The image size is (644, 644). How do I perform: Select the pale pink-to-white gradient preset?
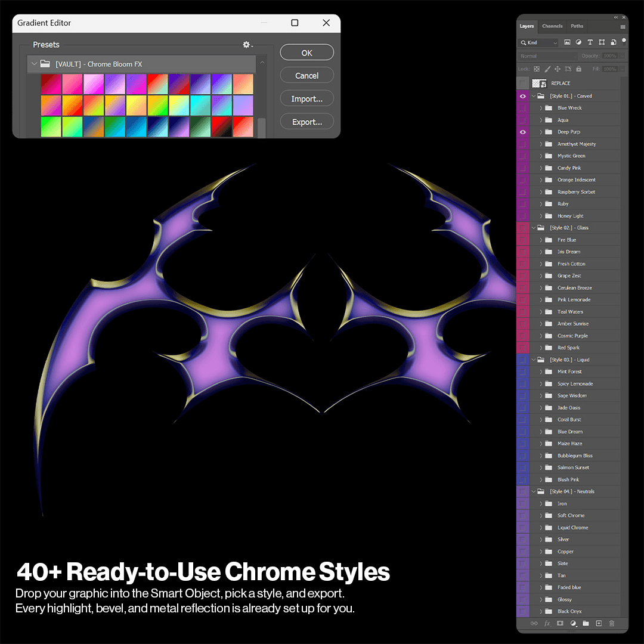94,84
